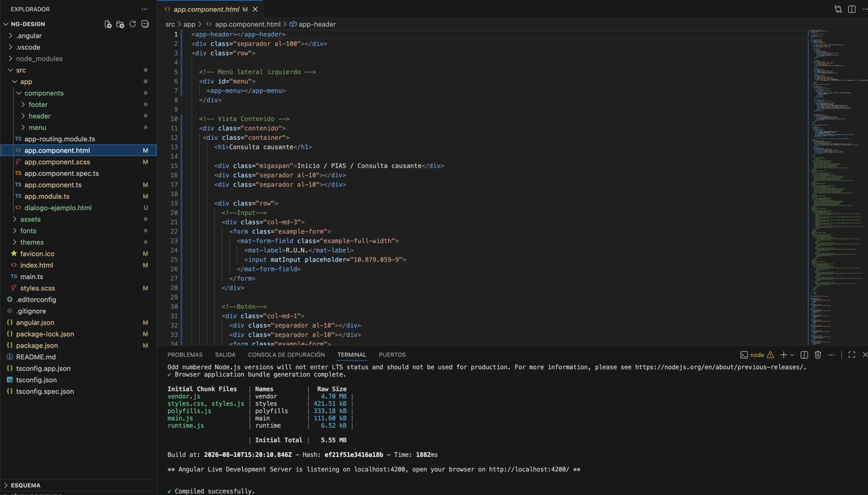Expand the footer folder
868x495 pixels.
[x=78, y=105]
